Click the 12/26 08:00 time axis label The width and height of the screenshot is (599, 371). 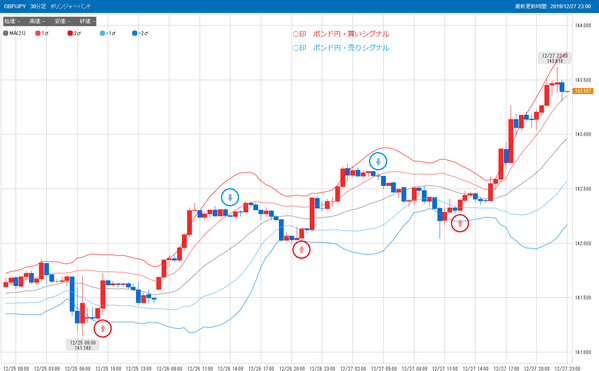[169, 368]
